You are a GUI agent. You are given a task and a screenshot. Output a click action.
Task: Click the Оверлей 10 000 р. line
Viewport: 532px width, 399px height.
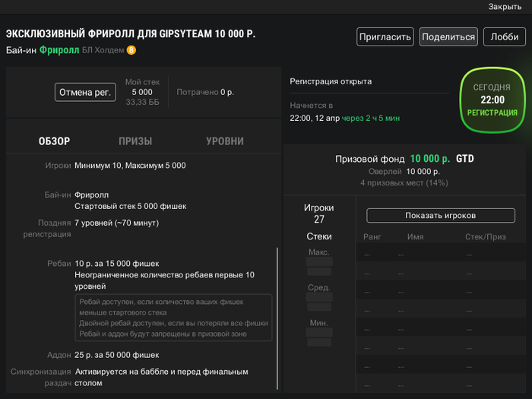tap(404, 171)
